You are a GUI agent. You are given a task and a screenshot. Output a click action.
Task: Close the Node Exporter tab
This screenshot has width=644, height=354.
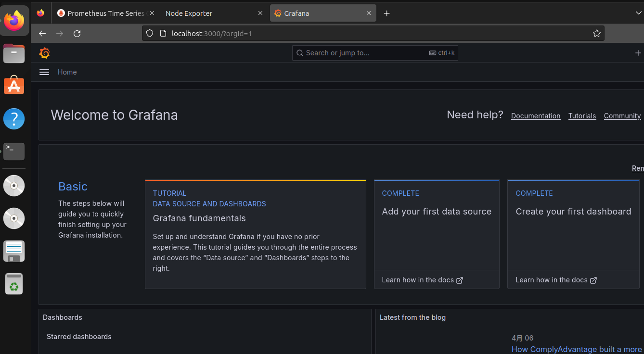[x=260, y=13]
